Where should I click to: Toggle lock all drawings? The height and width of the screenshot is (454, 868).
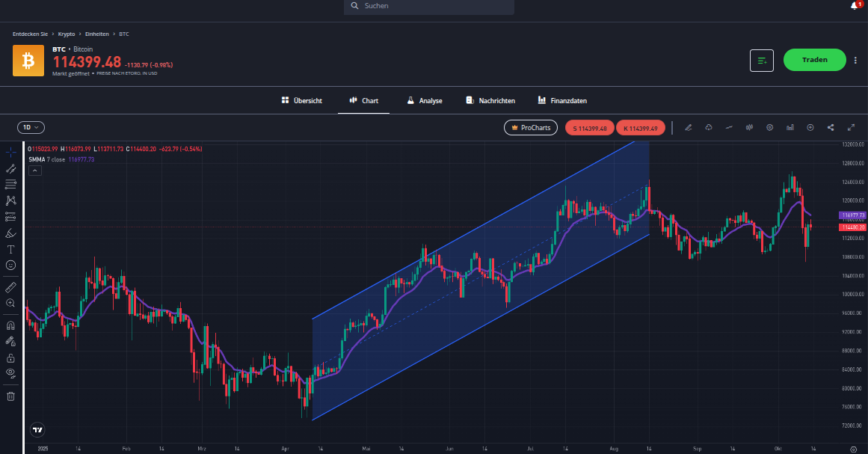(10, 358)
